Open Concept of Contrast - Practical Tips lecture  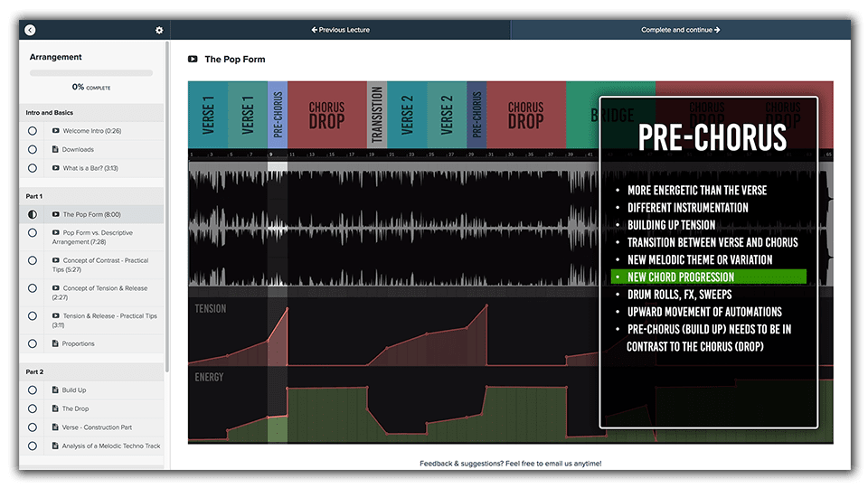tap(100, 265)
